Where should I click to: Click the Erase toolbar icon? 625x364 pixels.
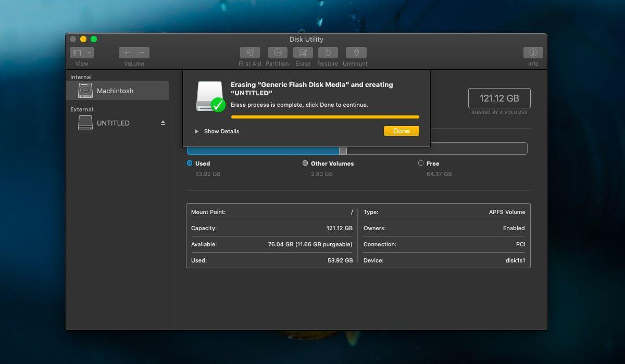(x=303, y=53)
